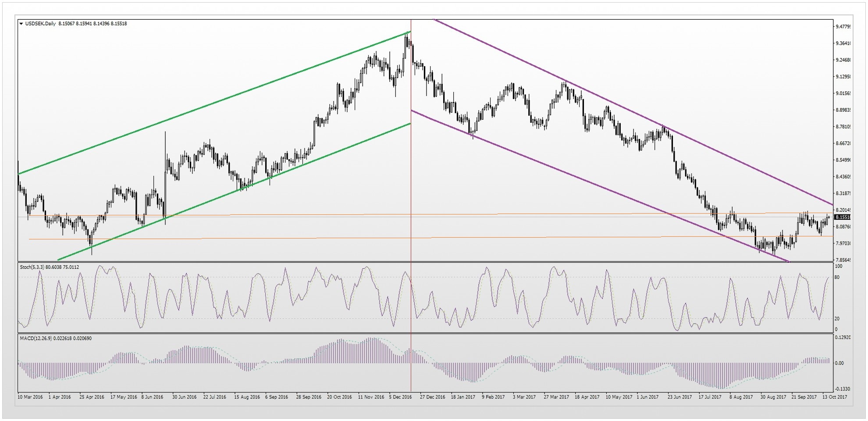Click the 10 Mar 2016 date label
868x421 pixels.
point(30,397)
